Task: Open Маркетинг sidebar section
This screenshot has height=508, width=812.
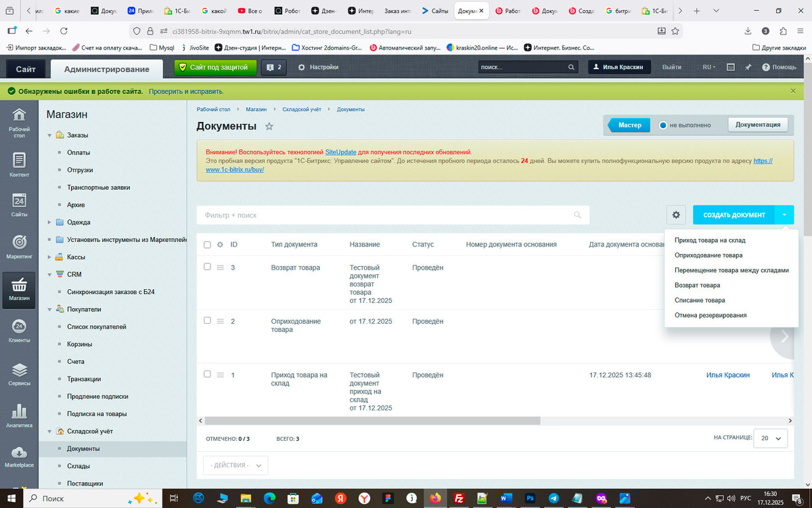Action: tap(19, 248)
